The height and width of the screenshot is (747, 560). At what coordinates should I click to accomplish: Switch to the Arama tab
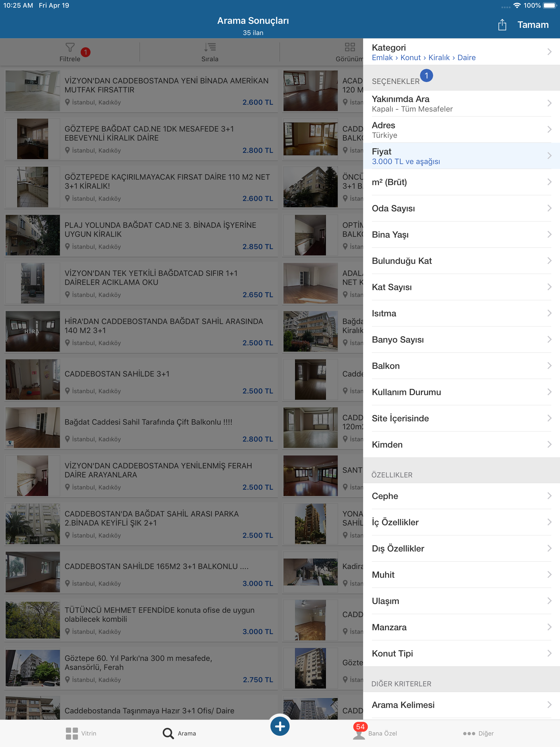point(179,734)
